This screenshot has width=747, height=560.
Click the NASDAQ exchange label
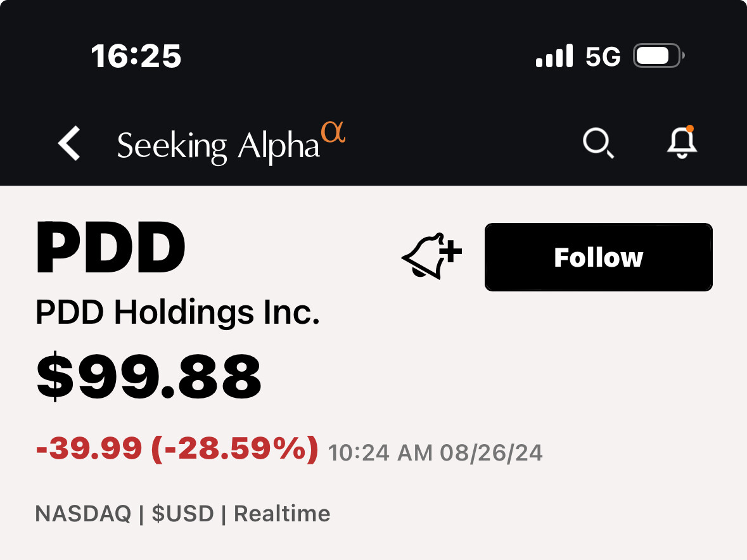83,513
